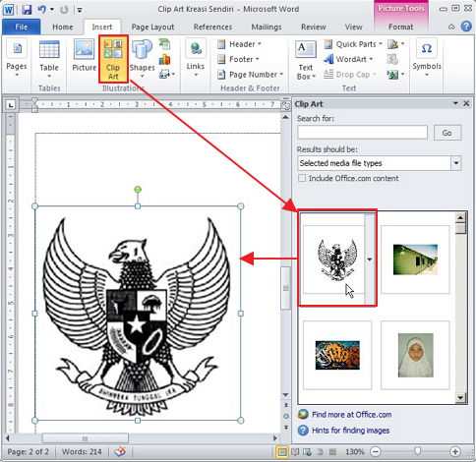The image size is (476, 462).
Task: Click the Object icon in Text group
Action: tap(396, 75)
